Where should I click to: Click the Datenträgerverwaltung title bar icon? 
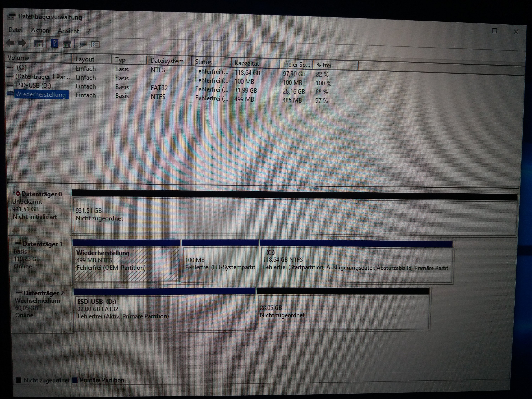pos(11,16)
